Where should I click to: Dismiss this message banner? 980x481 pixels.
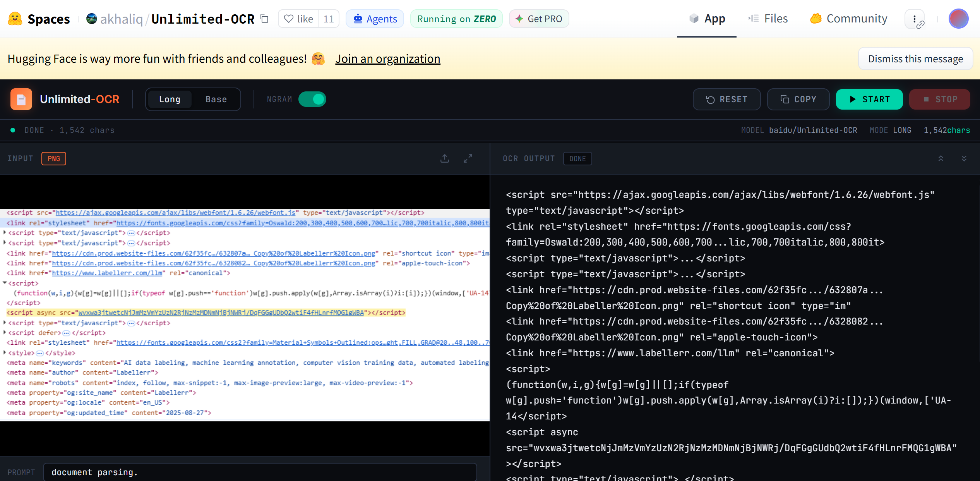click(x=915, y=58)
